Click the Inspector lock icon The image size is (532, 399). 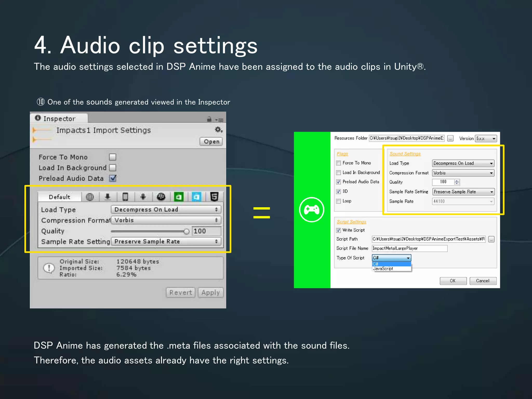[209, 119]
